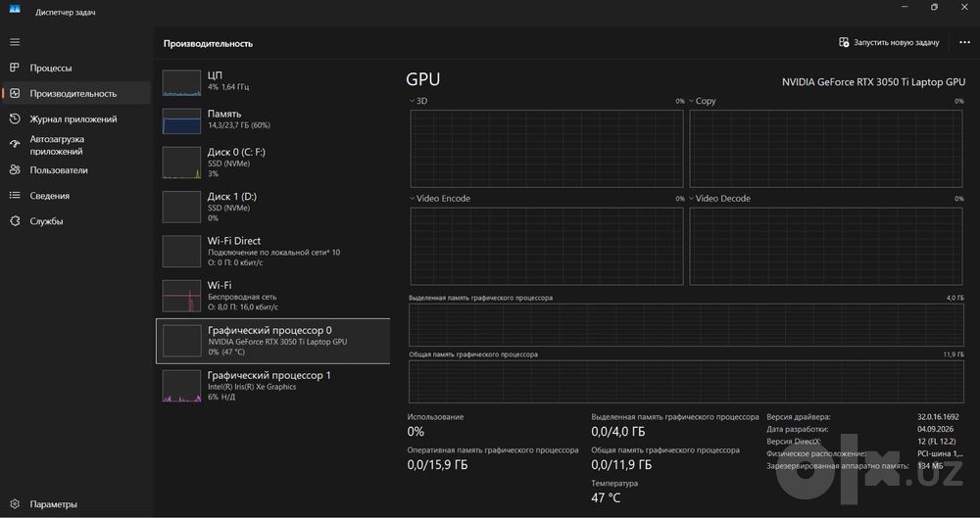
Task: Click the Использование 0% value
Action: pyautogui.click(x=416, y=432)
